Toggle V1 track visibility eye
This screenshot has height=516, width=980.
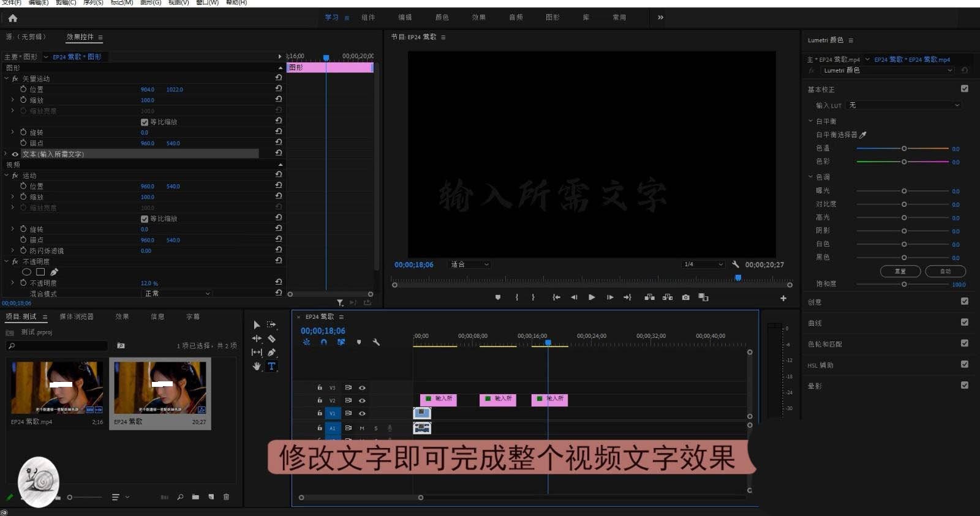click(x=362, y=413)
